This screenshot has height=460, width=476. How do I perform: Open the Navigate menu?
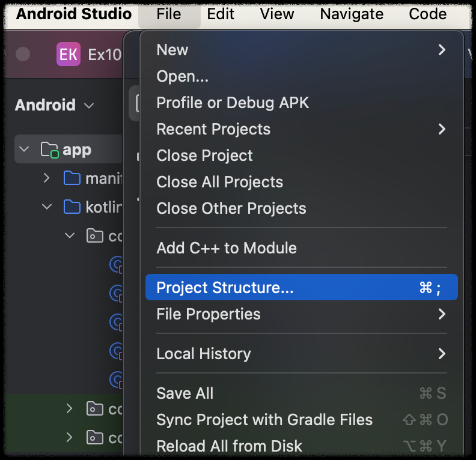point(352,14)
